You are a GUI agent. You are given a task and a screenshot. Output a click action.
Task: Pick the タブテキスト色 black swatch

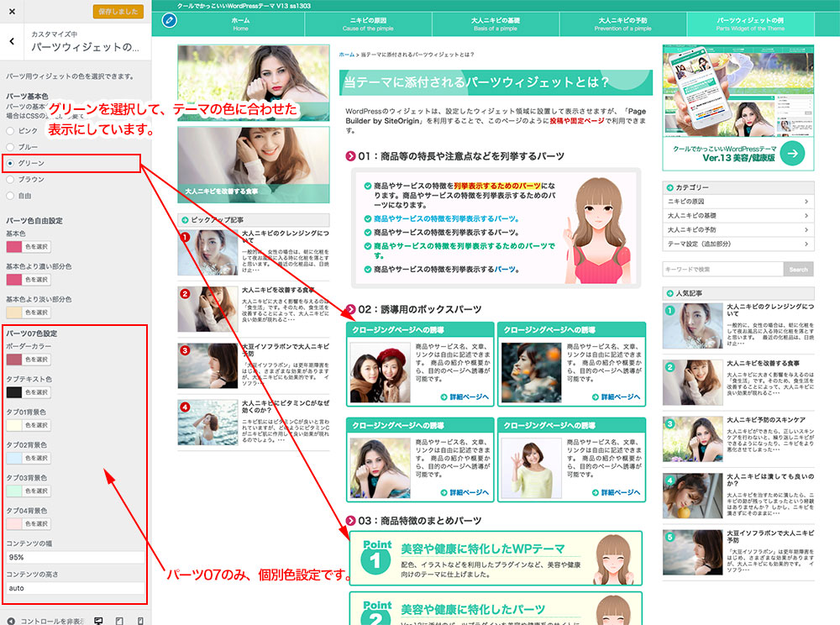[x=14, y=392]
